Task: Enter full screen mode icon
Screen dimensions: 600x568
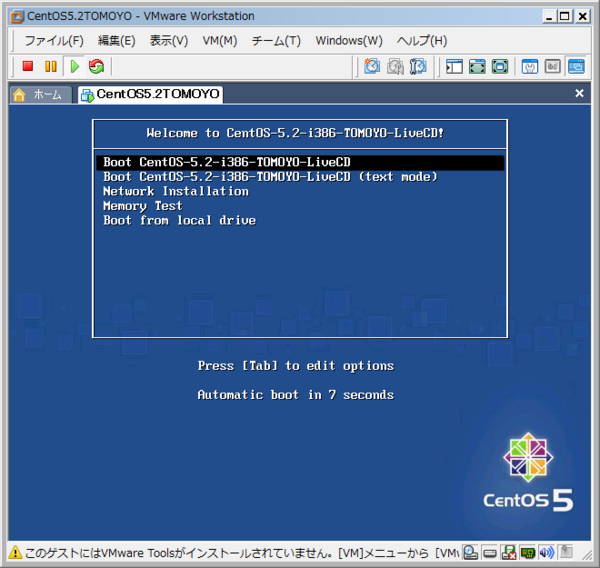Action: (x=477, y=67)
